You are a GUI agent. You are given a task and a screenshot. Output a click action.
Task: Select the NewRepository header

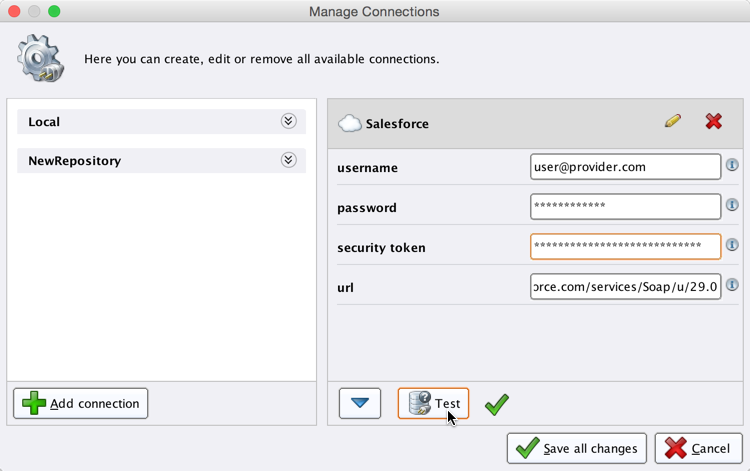click(x=150, y=161)
